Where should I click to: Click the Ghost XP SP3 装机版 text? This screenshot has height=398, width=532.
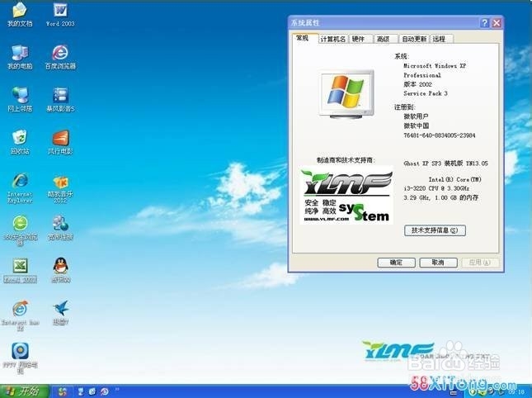(446, 163)
